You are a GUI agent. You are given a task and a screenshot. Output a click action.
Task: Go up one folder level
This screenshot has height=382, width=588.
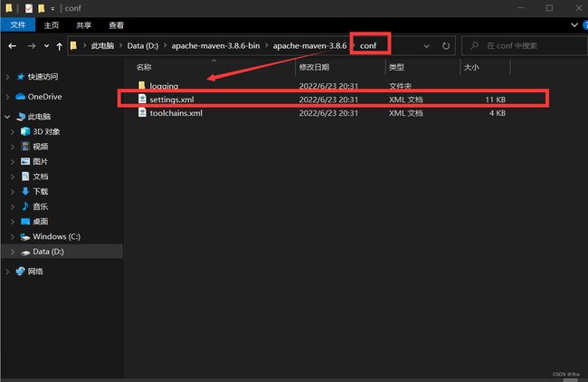pos(59,46)
